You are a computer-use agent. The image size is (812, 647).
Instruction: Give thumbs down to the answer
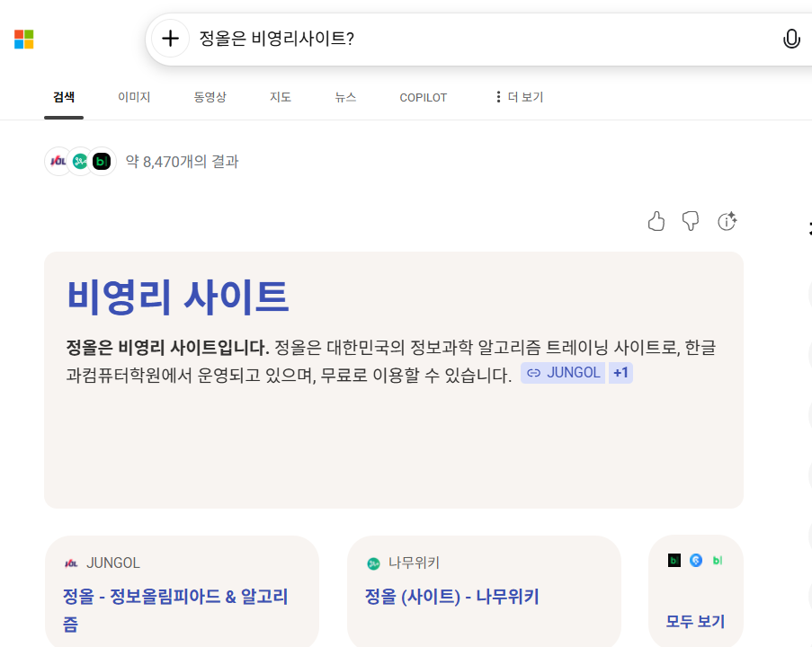tap(691, 221)
